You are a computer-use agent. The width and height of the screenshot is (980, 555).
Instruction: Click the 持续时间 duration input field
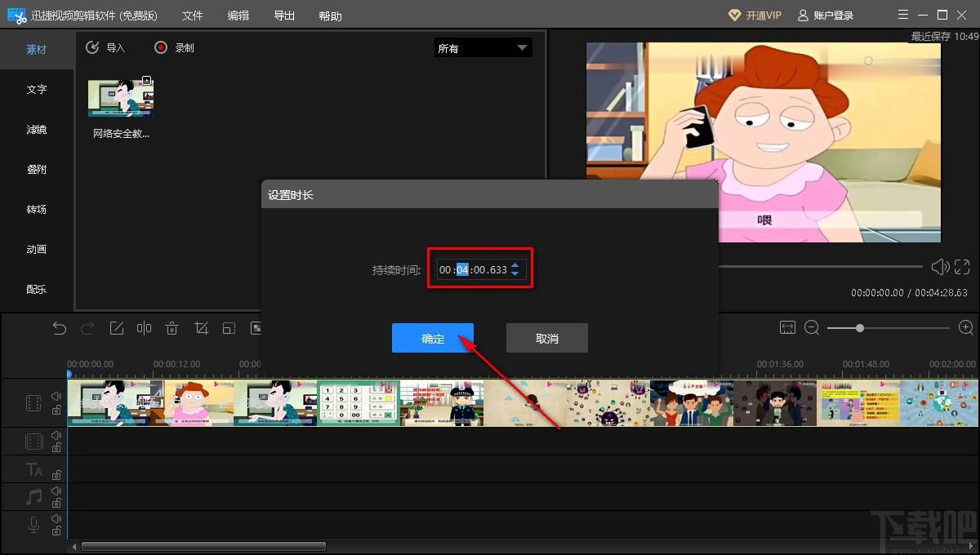(x=482, y=269)
